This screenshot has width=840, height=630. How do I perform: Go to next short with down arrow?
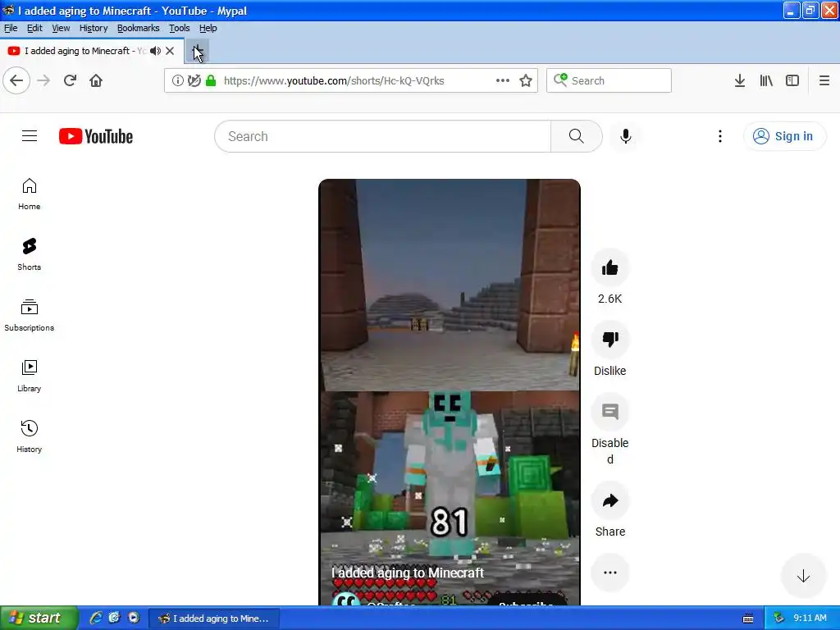[803, 577]
